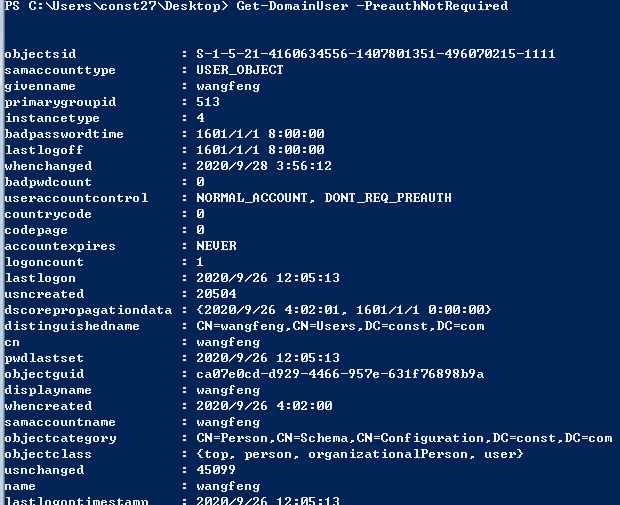Click the objectsid SID value

point(376,54)
